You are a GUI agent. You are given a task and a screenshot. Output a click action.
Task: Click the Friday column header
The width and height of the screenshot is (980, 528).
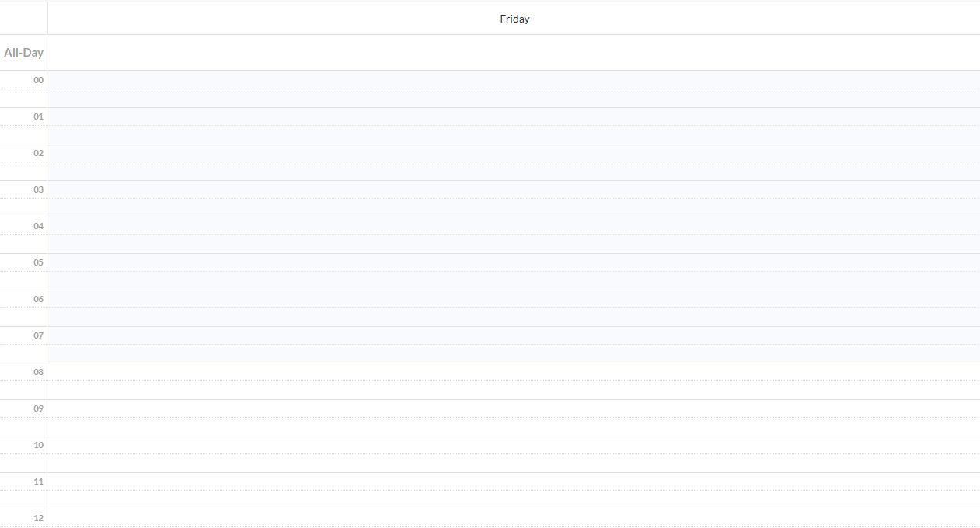(x=514, y=19)
